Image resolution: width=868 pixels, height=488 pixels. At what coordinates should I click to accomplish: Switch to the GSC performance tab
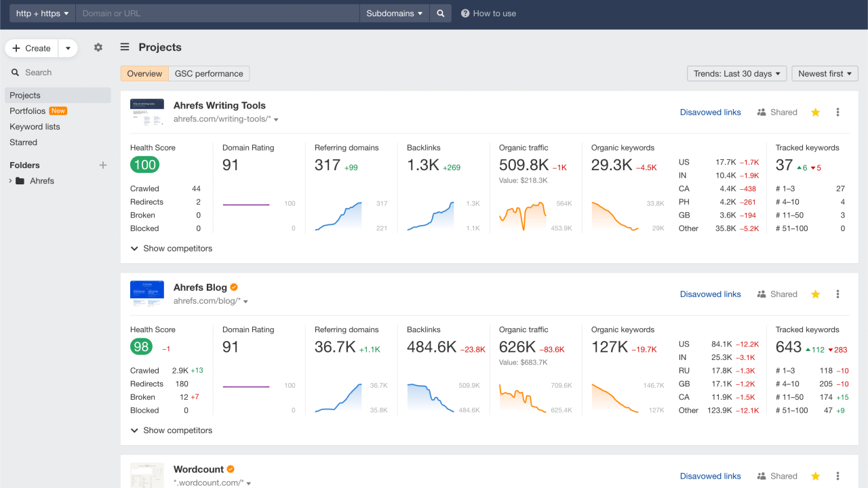[x=209, y=73]
